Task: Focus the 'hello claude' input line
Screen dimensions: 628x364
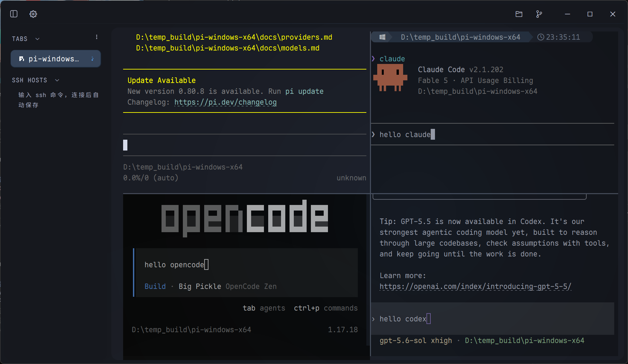Action: coord(492,134)
